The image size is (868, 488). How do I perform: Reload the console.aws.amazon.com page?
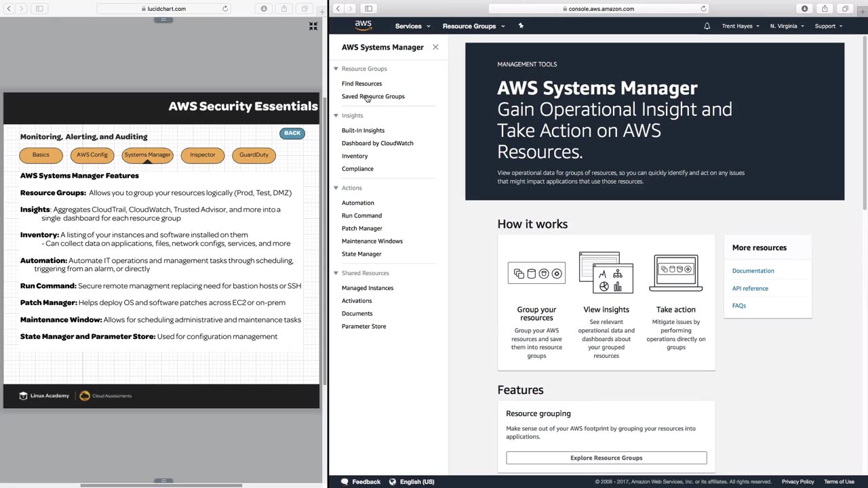click(703, 9)
